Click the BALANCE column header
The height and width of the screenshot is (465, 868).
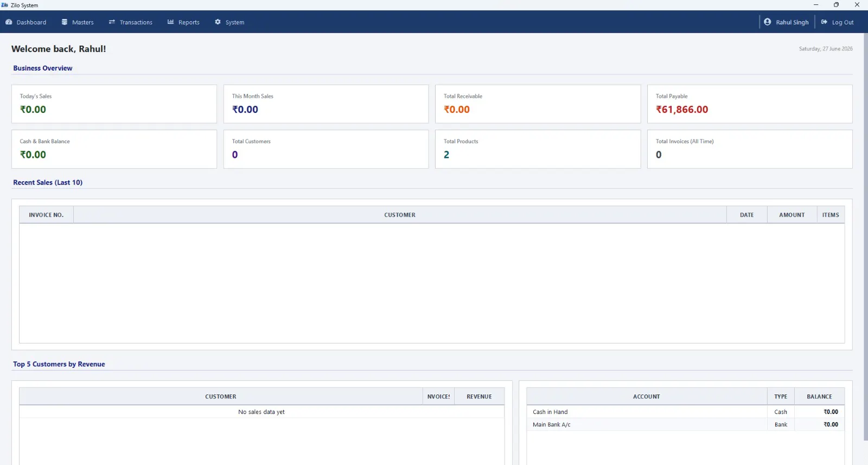click(819, 397)
